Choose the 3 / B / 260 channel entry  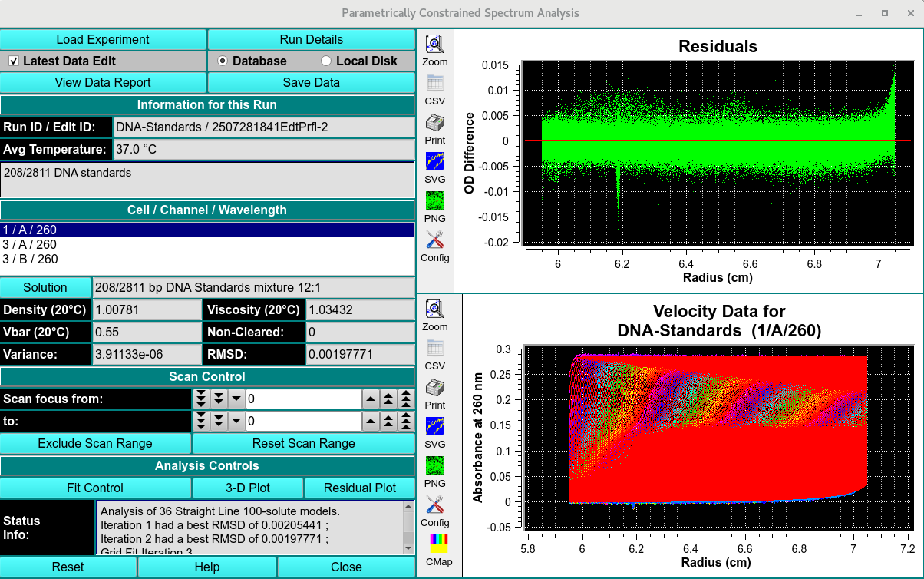(x=30, y=260)
